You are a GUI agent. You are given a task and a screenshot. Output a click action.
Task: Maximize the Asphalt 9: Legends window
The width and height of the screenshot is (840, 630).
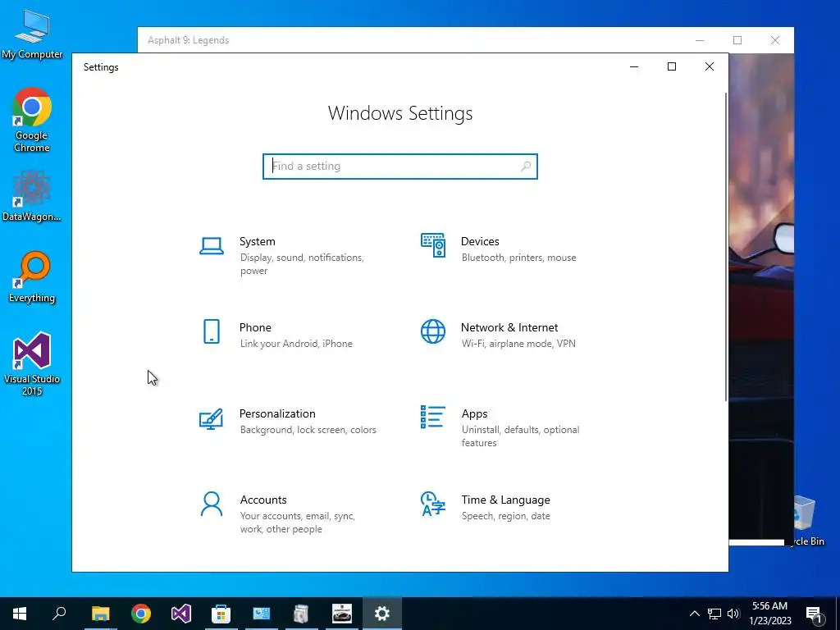point(737,40)
